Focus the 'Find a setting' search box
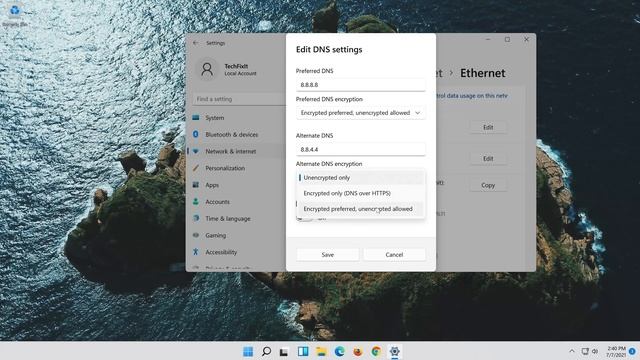This screenshot has width=640, height=360. (239, 99)
